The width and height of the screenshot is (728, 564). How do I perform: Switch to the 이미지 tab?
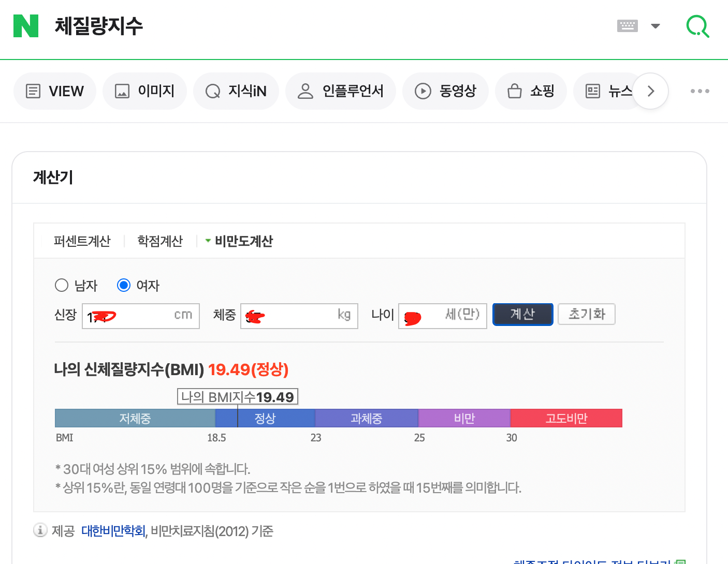[144, 91]
